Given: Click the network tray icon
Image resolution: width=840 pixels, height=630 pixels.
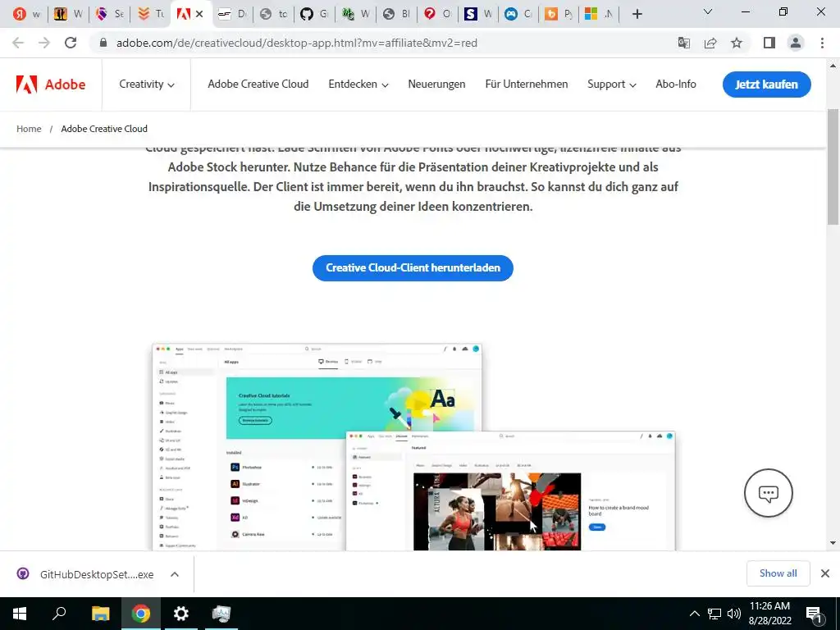Looking at the screenshot, I should click(x=714, y=614).
